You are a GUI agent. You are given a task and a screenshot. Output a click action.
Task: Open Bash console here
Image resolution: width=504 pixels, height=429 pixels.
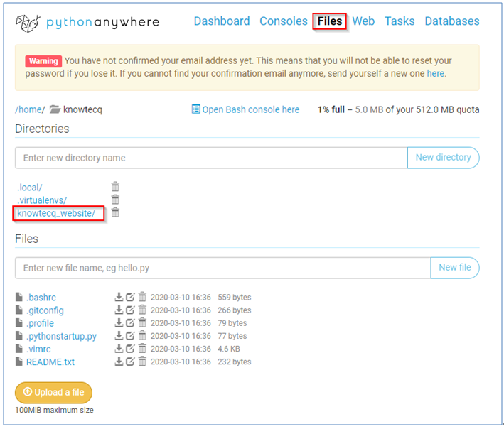click(x=245, y=109)
